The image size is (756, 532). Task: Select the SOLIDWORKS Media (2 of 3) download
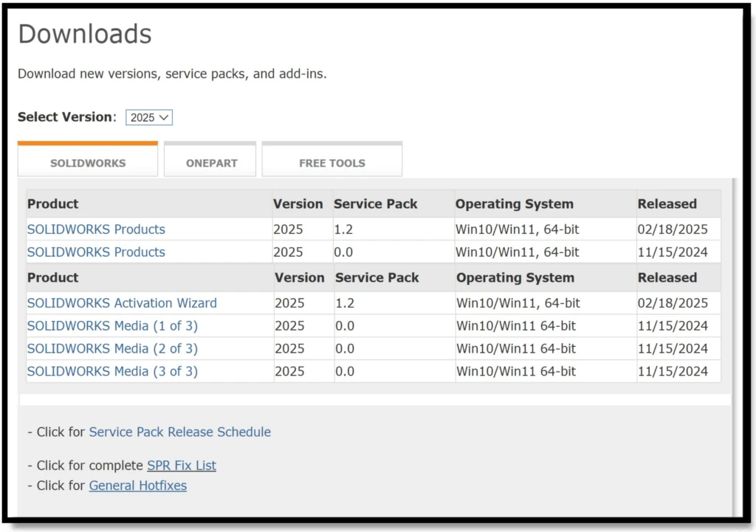click(112, 349)
